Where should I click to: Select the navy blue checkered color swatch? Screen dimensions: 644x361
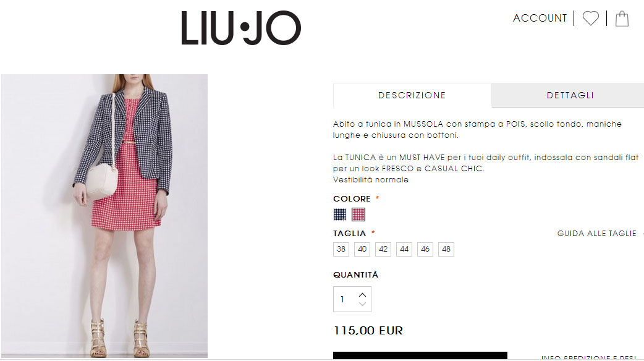pos(340,214)
